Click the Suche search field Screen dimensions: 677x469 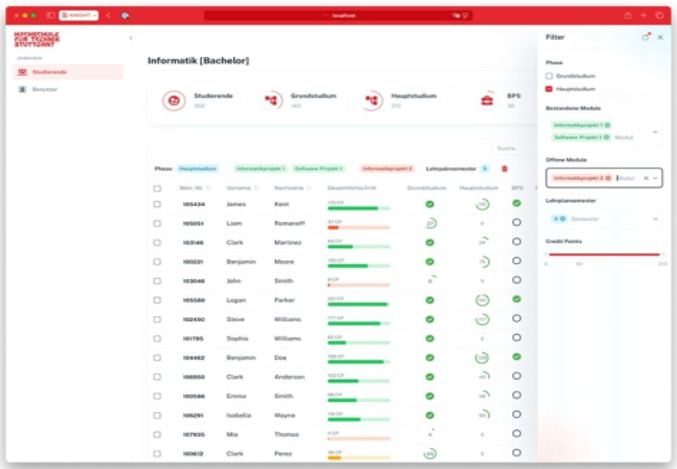click(x=514, y=148)
